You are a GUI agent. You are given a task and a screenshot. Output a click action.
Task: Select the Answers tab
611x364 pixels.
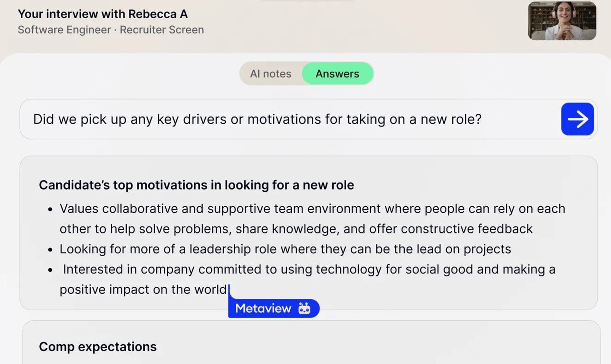(337, 74)
